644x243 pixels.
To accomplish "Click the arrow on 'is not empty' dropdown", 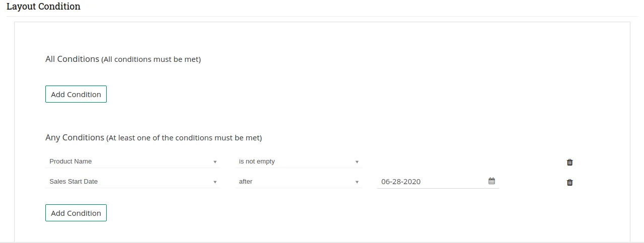I will click(x=357, y=162).
